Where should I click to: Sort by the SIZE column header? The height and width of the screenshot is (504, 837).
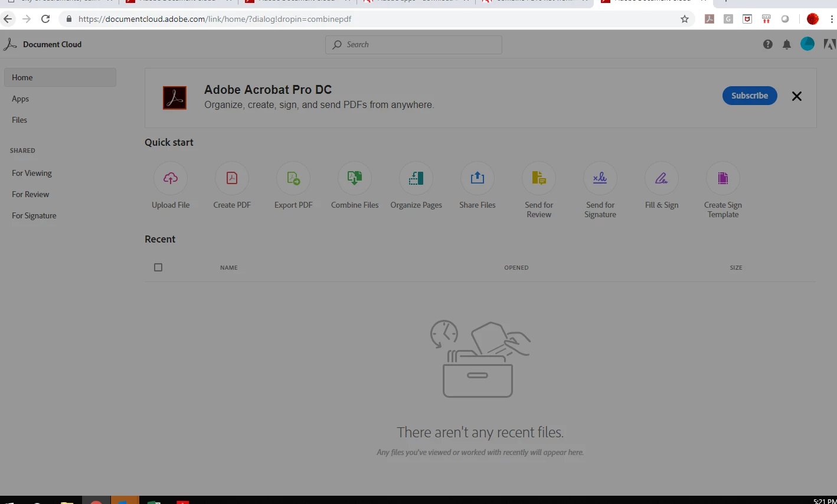736,267
